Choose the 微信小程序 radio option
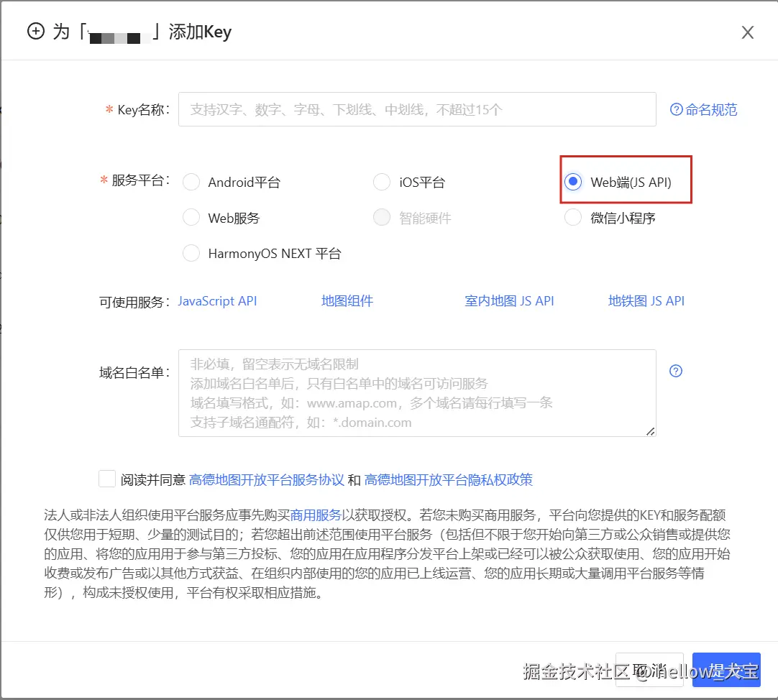 tap(572, 217)
